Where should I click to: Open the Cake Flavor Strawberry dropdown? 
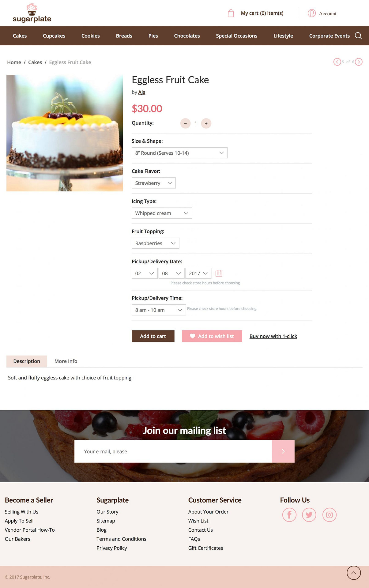point(154,183)
